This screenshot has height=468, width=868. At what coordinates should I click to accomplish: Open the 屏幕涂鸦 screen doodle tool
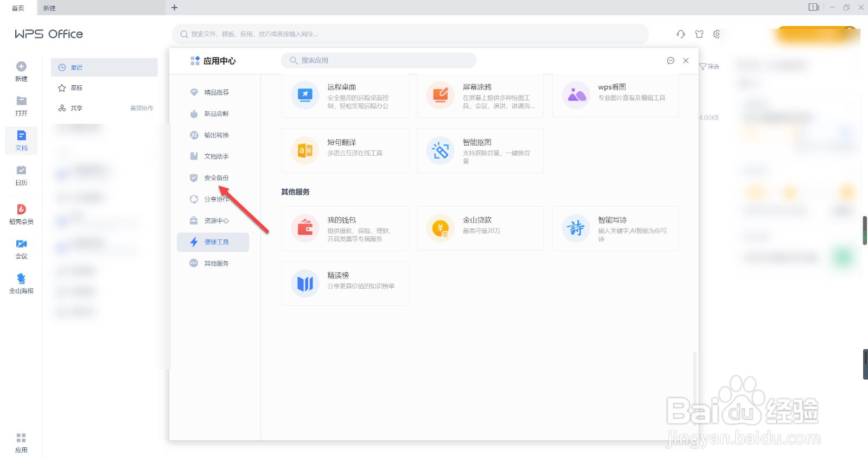(480, 96)
